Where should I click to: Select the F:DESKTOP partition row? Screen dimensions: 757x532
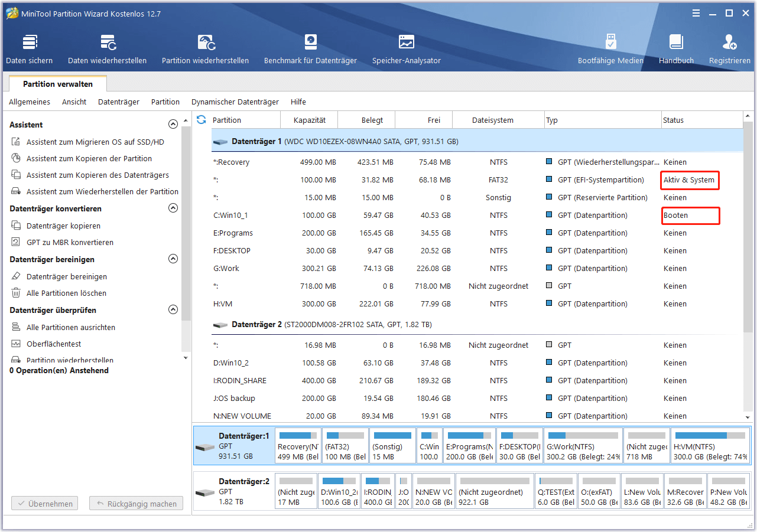[477, 251]
